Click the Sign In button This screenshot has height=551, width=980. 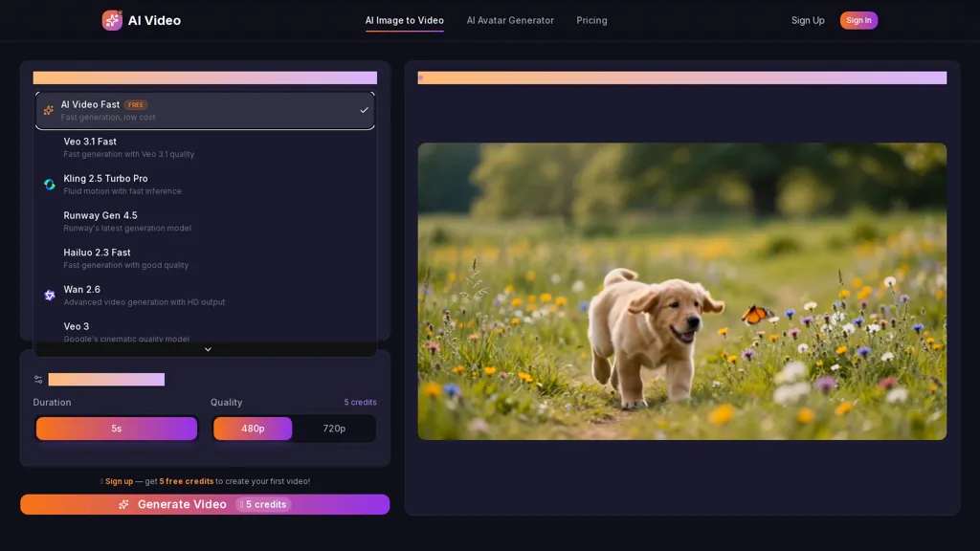(x=858, y=21)
